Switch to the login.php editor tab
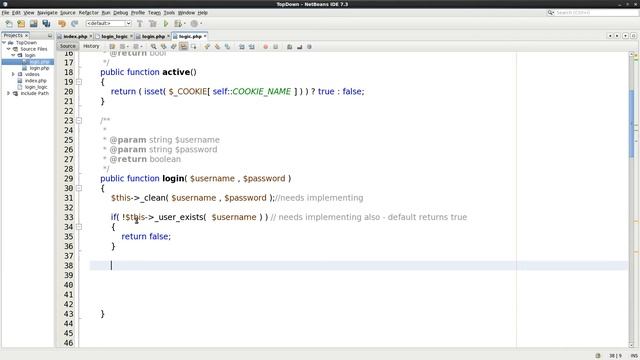 click(x=153, y=36)
